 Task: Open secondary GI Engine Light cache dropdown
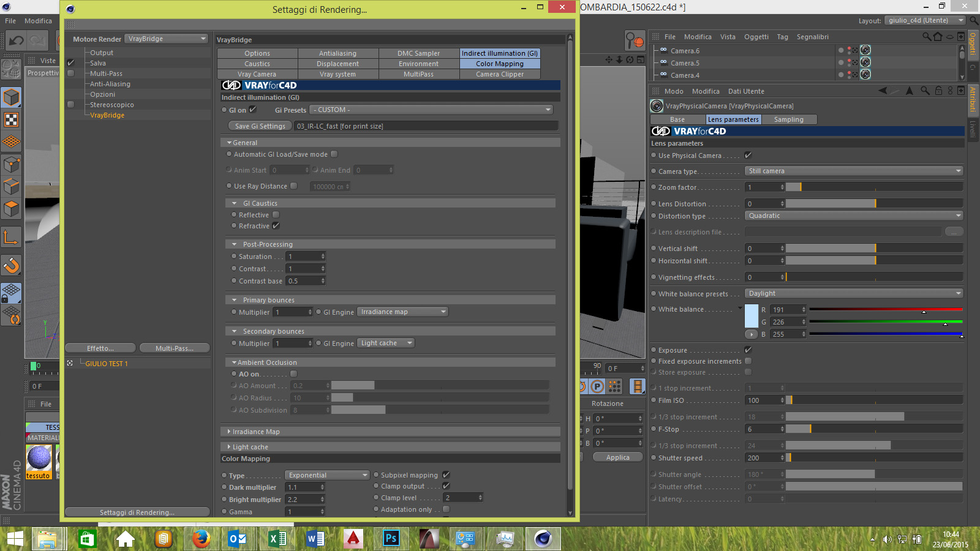386,343
